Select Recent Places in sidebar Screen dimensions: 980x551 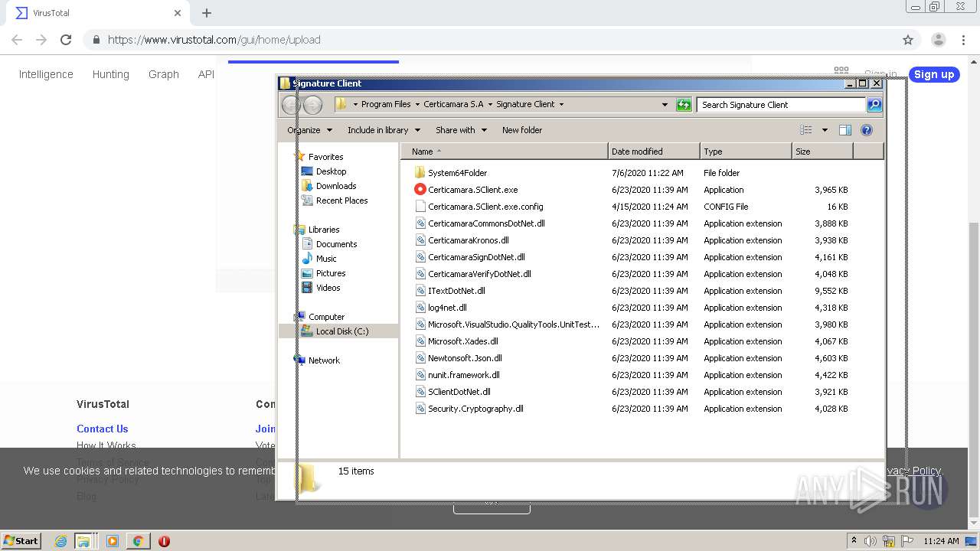341,201
